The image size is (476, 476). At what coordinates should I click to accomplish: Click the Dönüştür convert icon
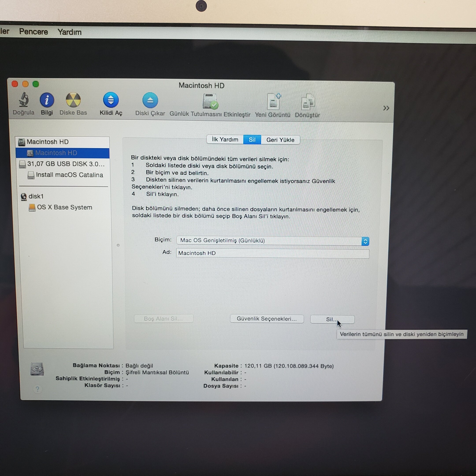(308, 102)
